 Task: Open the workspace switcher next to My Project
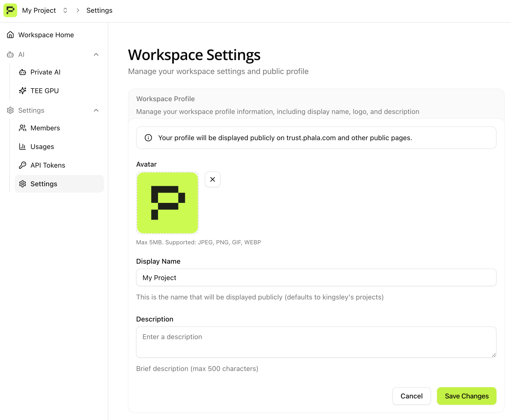(65, 10)
